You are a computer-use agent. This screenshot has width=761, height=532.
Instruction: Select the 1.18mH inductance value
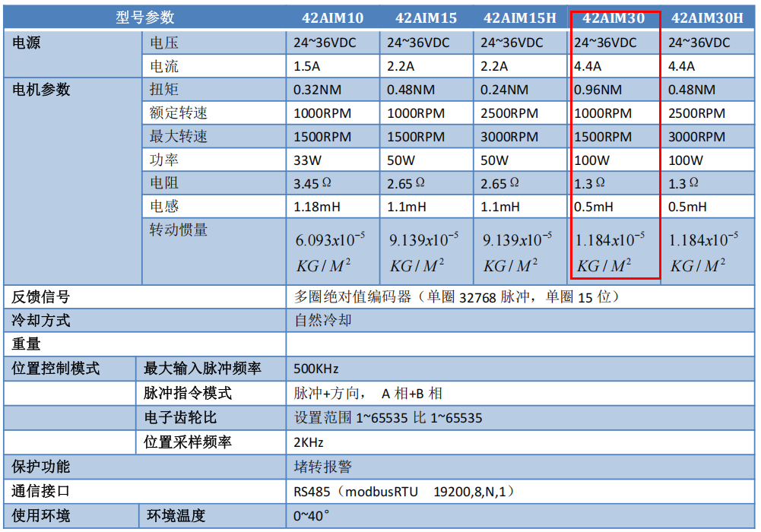317,207
